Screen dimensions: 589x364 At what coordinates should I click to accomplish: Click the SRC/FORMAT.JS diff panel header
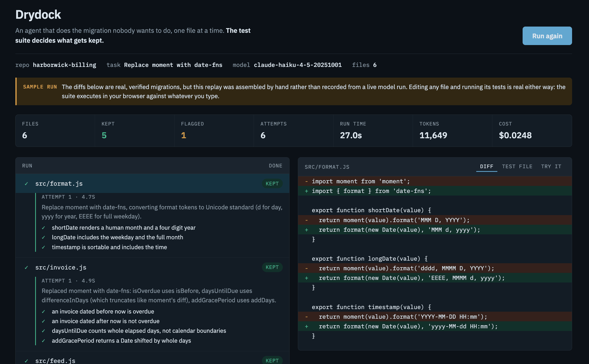tap(327, 167)
